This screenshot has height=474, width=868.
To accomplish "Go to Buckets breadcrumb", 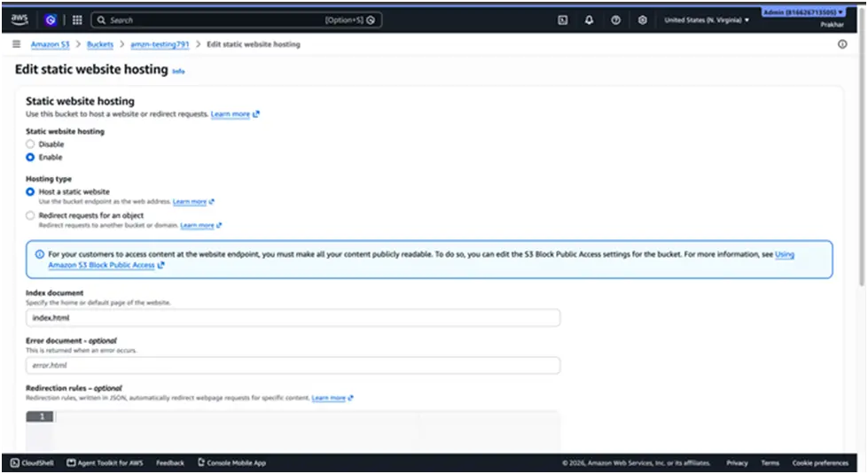I will pyautogui.click(x=99, y=44).
